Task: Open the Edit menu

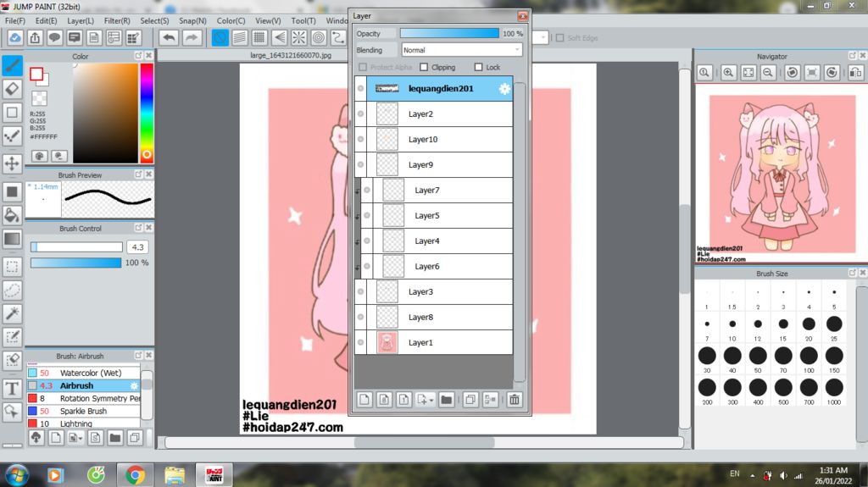Action: pos(46,20)
